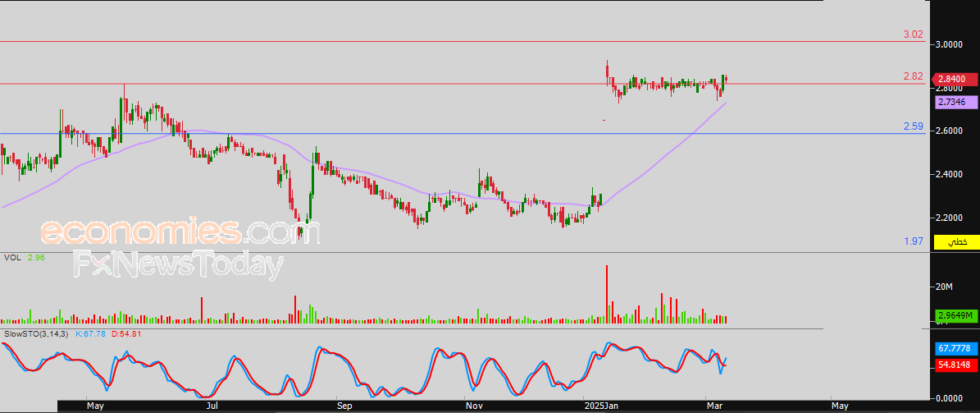Click the 0.0000 stochastic axis label
Image resolution: width=980 pixels, height=413 pixels.
(950, 398)
